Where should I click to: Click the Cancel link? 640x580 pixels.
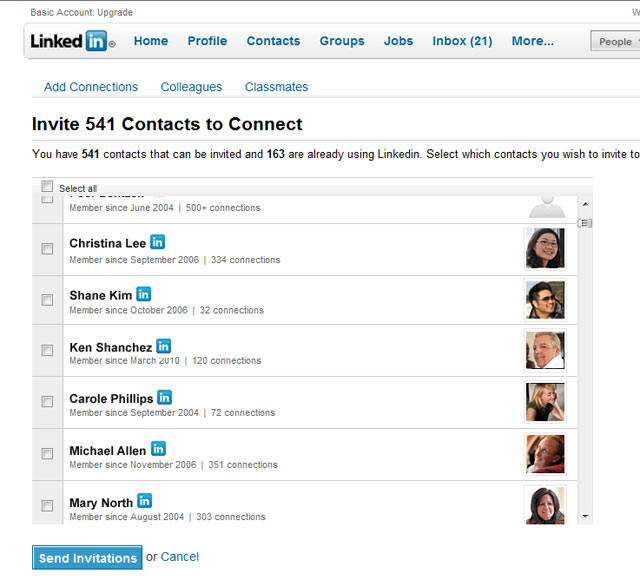coord(180,557)
